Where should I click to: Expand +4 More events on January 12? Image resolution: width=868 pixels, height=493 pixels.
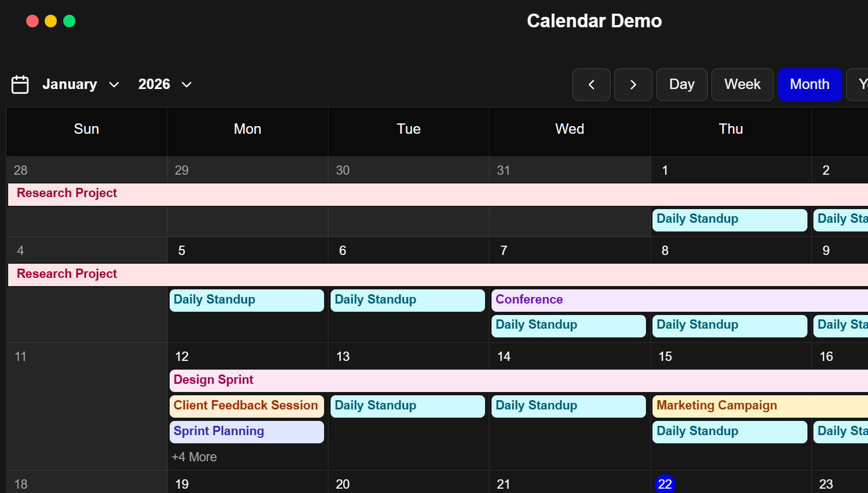pyautogui.click(x=194, y=457)
